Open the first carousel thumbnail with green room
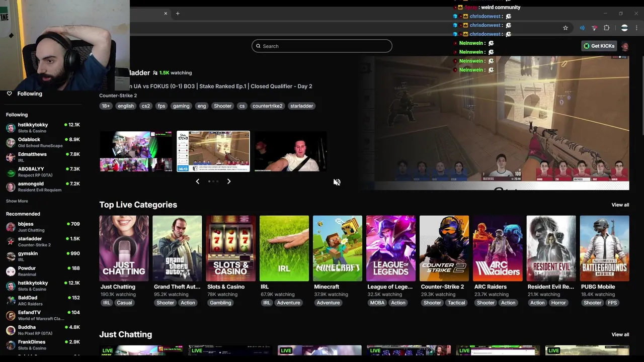 136,151
